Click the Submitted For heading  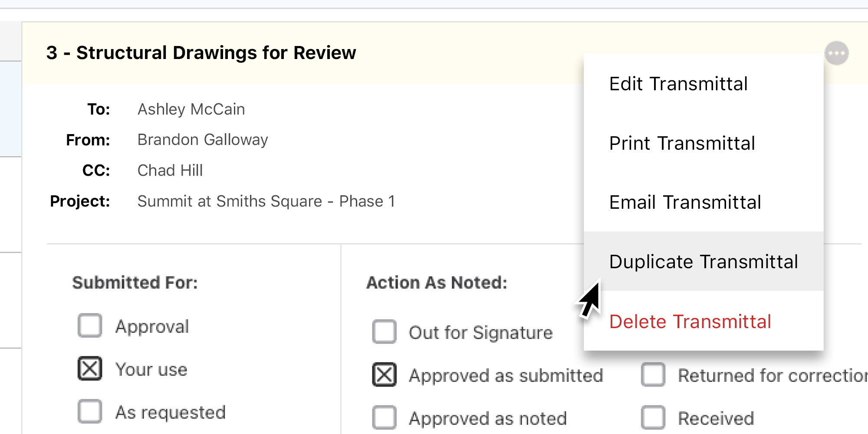pos(135,283)
